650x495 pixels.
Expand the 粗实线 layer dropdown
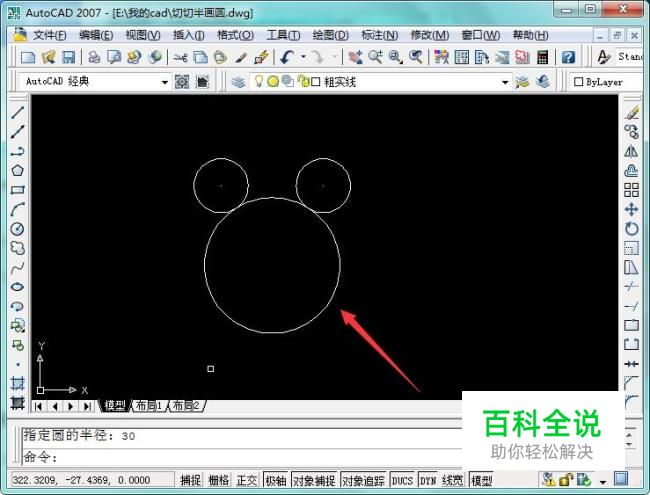(x=505, y=82)
